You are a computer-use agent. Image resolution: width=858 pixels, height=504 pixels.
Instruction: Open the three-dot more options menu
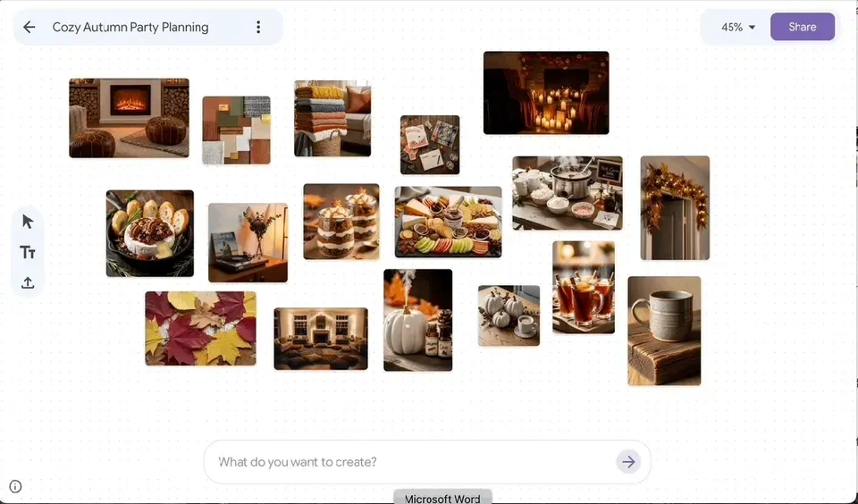pos(258,27)
